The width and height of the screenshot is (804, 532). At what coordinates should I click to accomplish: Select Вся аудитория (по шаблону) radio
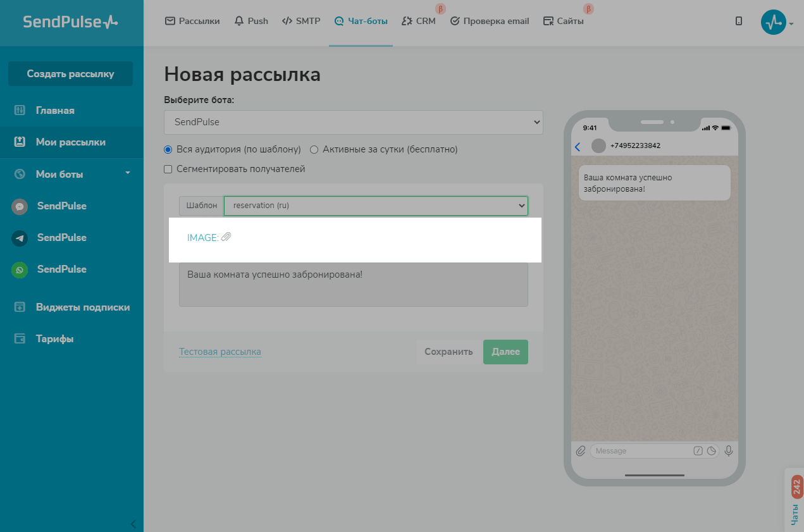tap(168, 150)
